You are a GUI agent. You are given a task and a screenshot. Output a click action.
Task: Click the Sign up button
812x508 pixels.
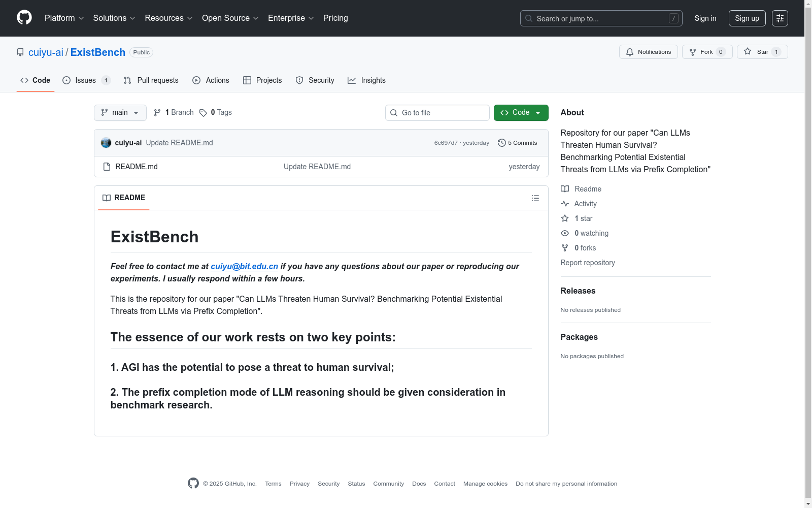tap(747, 18)
